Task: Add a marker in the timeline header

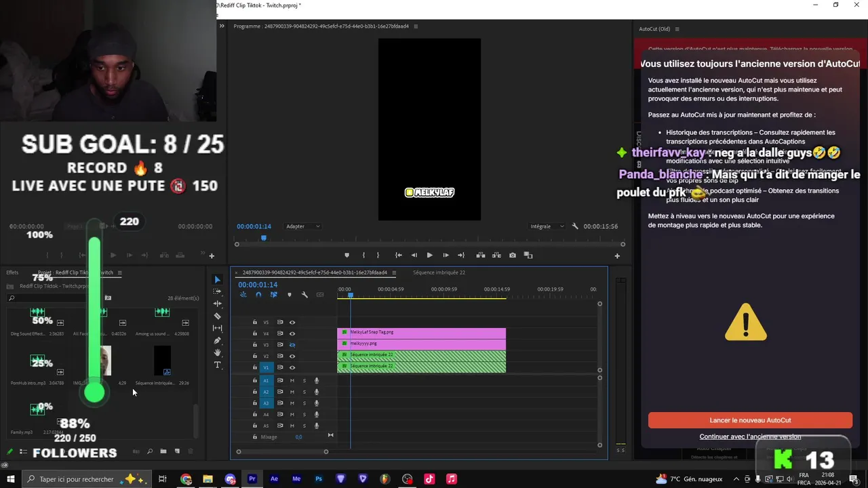Action: (x=289, y=295)
